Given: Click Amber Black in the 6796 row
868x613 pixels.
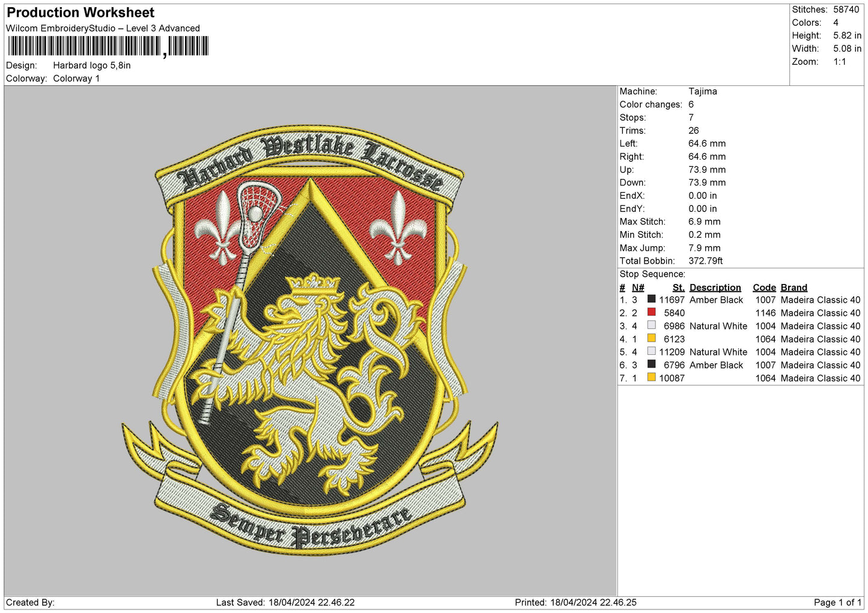Looking at the screenshot, I should coord(717,365).
